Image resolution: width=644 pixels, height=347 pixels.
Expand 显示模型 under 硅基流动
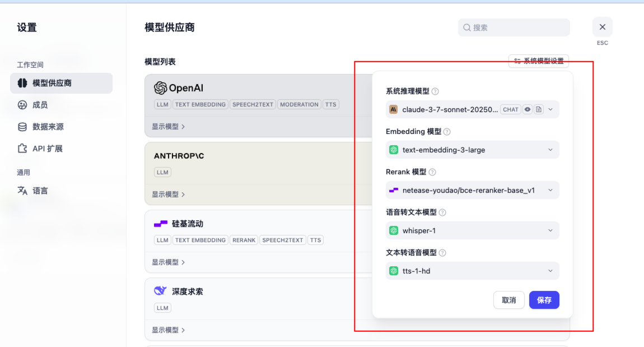[x=169, y=262]
